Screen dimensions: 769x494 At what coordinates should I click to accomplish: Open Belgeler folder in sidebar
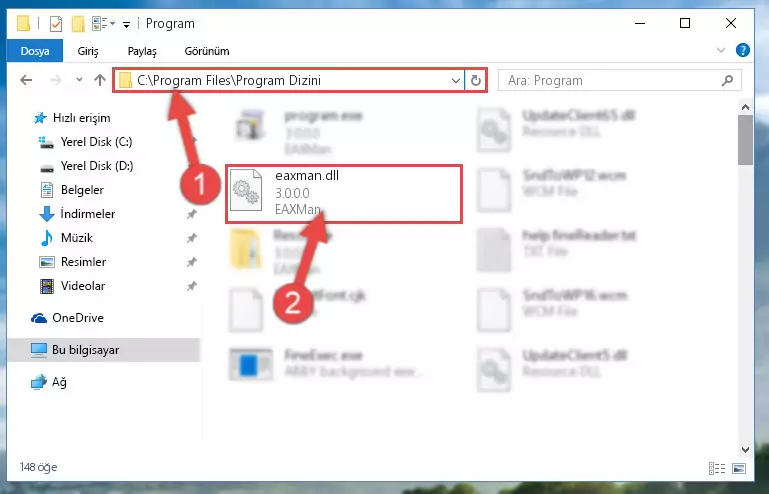(x=72, y=190)
